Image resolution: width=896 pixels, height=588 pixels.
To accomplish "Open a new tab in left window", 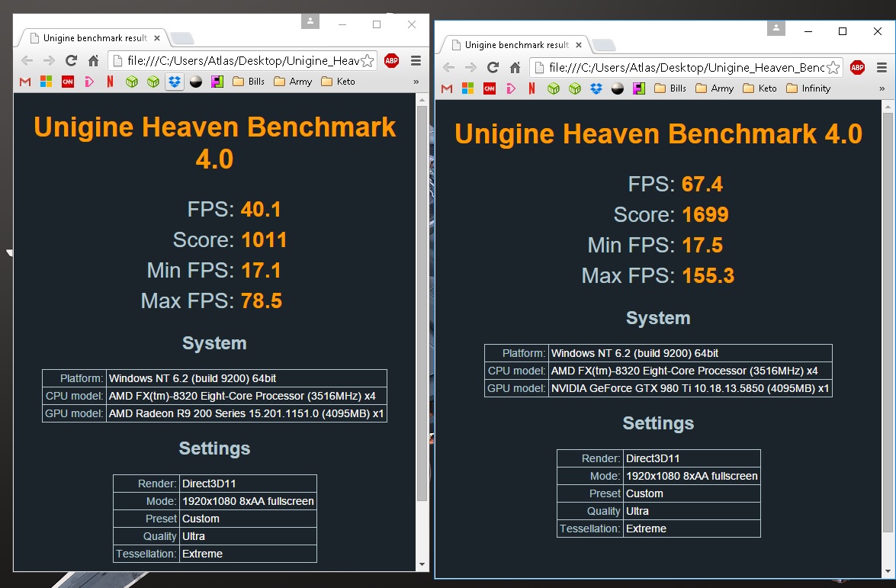I will [x=181, y=38].
